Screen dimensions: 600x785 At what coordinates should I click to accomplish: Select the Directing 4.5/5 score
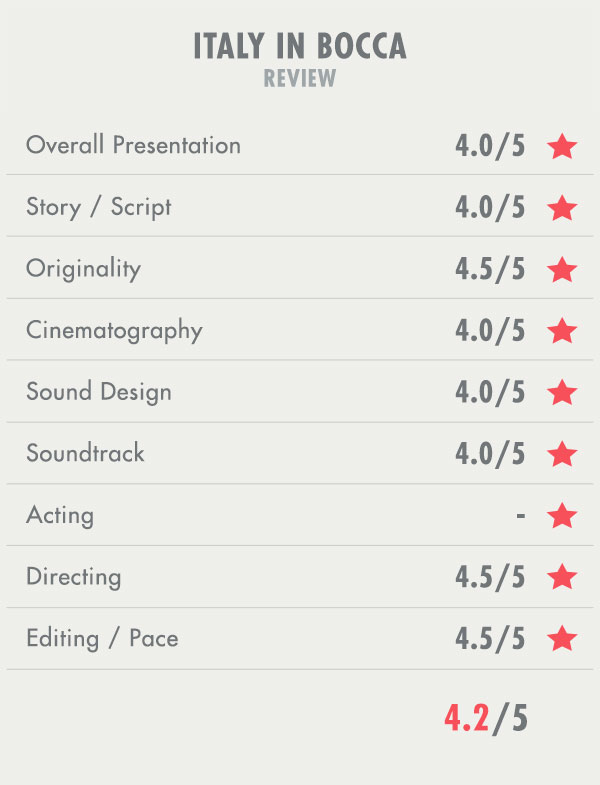coord(490,577)
